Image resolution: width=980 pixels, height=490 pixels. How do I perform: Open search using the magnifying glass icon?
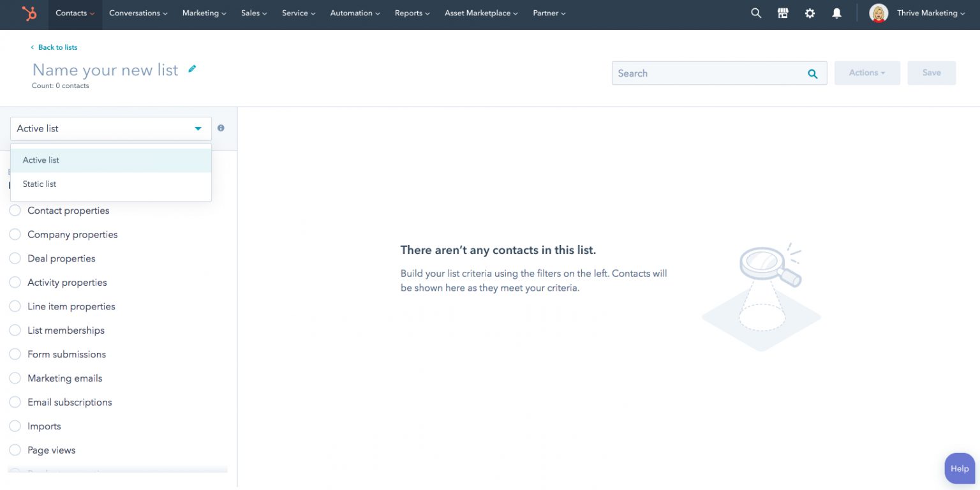tap(756, 13)
